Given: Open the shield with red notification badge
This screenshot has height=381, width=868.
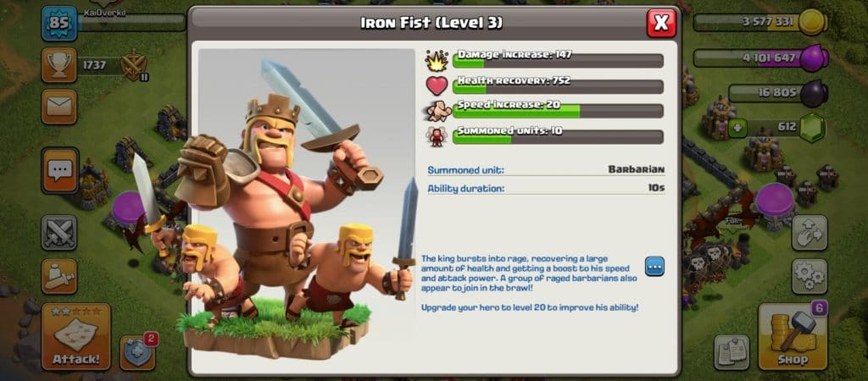Looking at the screenshot, I should (x=137, y=353).
